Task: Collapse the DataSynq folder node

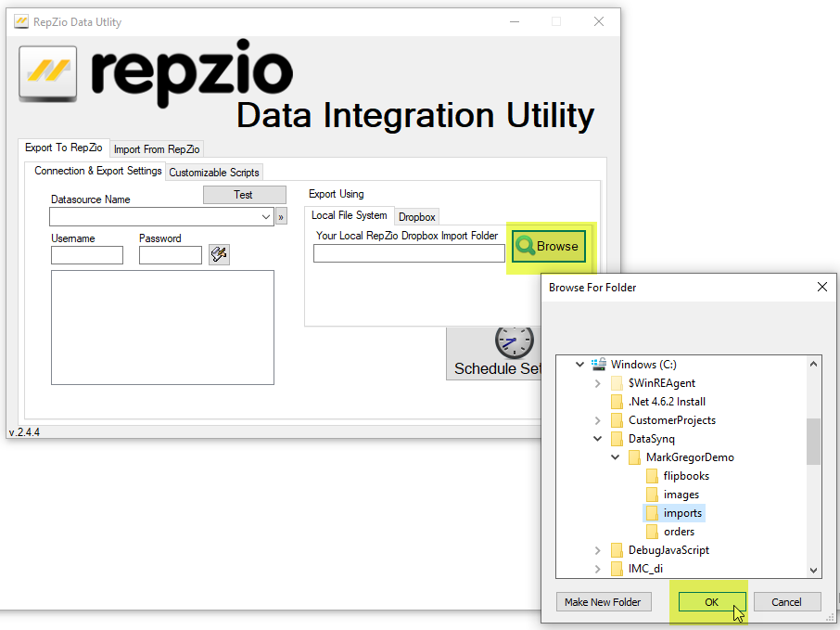Action: point(597,439)
